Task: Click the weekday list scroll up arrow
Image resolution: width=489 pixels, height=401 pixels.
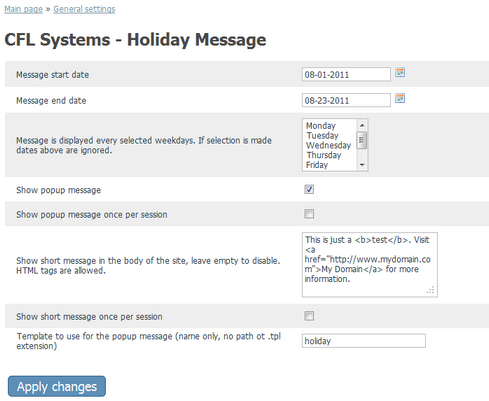Action: tap(362, 125)
